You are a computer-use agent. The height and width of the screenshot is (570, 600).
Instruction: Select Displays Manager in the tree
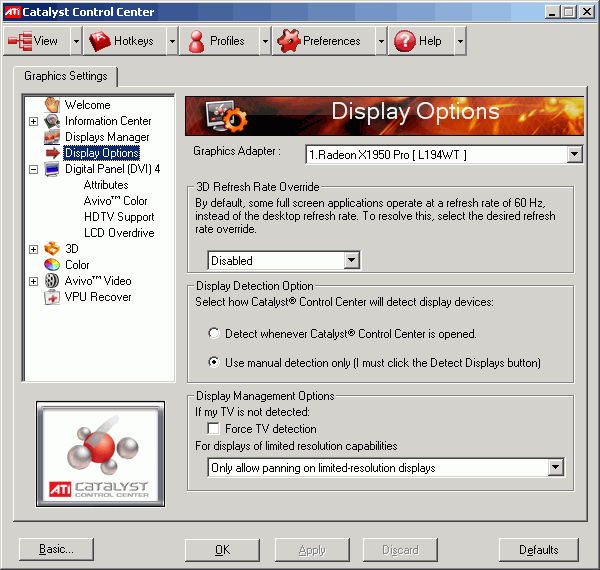(107, 137)
